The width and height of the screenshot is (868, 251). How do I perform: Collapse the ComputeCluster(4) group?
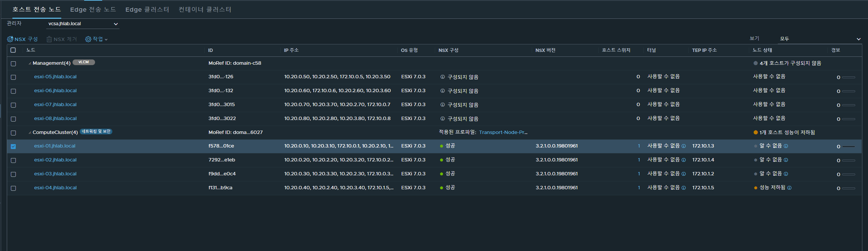(x=30, y=133)
